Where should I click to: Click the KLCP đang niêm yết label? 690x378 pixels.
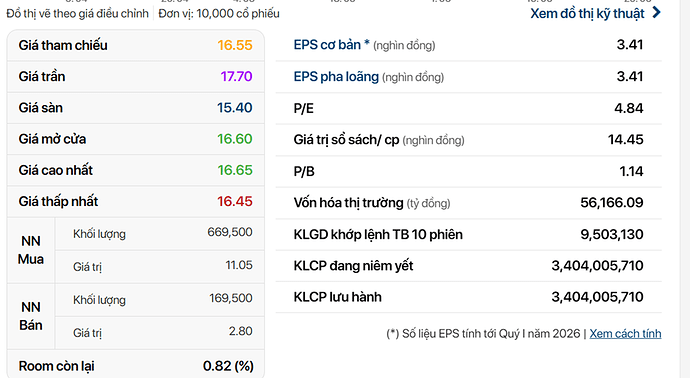pos(353,266)
